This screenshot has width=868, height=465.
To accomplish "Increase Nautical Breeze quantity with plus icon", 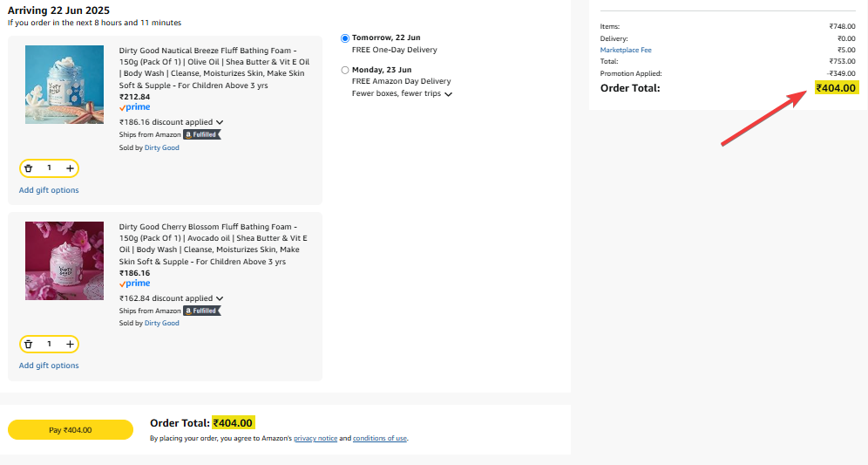I will [x=70, y=168].
